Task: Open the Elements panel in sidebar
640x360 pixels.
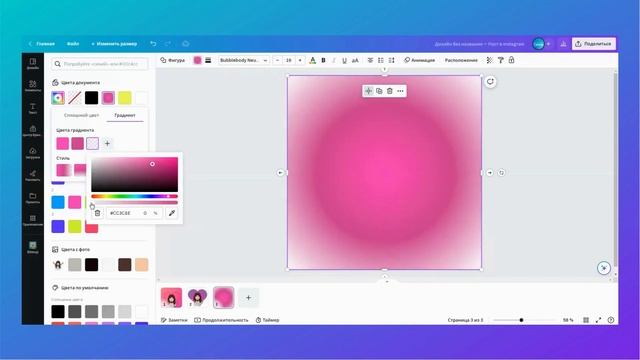Action: [33, 86]
